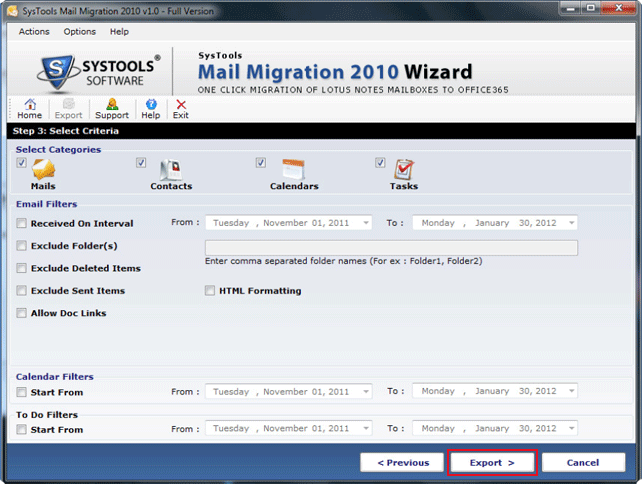
Task: Open Email Filters To date dropdown
Action: (x=572, y=223)
